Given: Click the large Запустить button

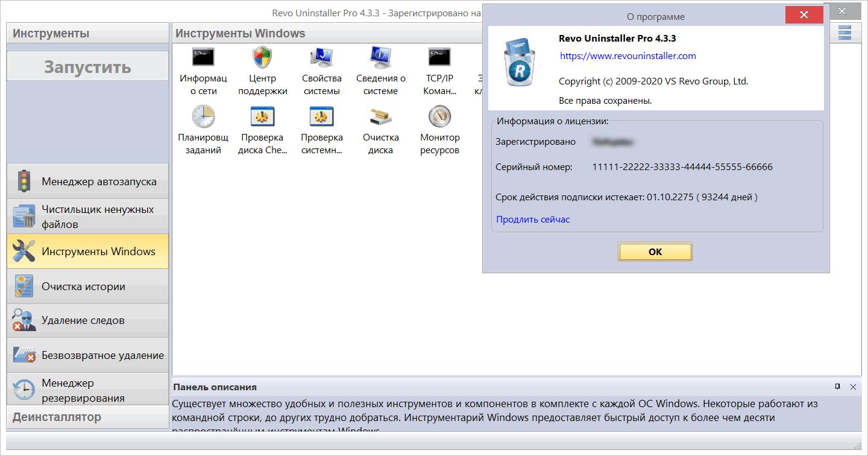Looking at the screenshot, I should 87,66.
